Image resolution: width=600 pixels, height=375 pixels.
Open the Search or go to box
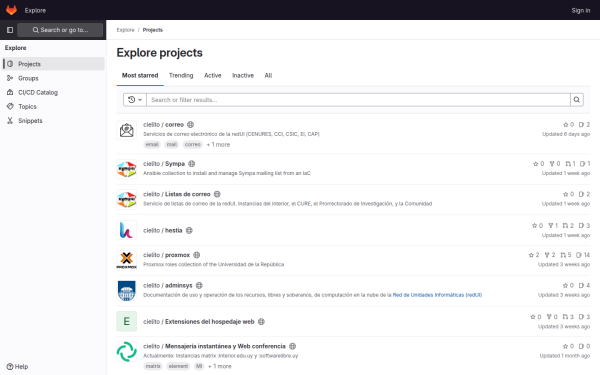[x=60, y=30]
